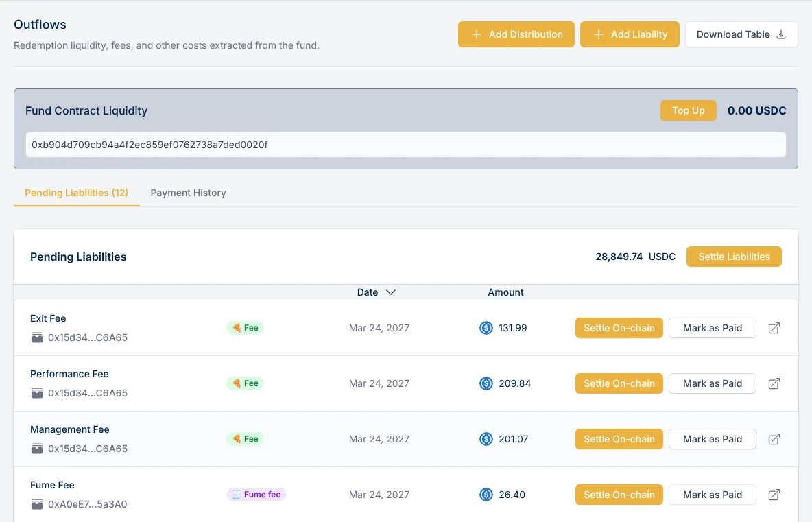Settle On-chain the Exit Fee
Image resolution: width=812 pixels, height=522 pixels.
pos(619,328)
